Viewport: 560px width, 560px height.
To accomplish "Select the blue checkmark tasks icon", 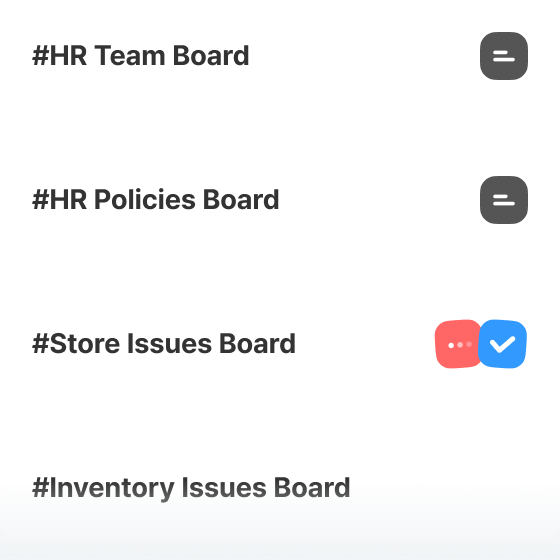I will point(502,344).
